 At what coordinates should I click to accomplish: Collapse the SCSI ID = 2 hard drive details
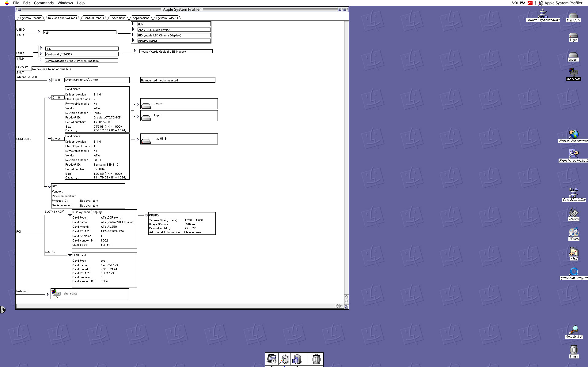50,139
